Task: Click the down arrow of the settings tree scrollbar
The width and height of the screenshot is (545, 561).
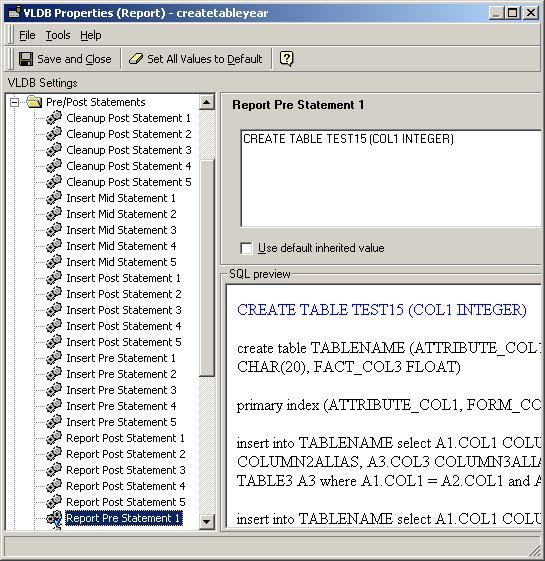Action: 206,521
